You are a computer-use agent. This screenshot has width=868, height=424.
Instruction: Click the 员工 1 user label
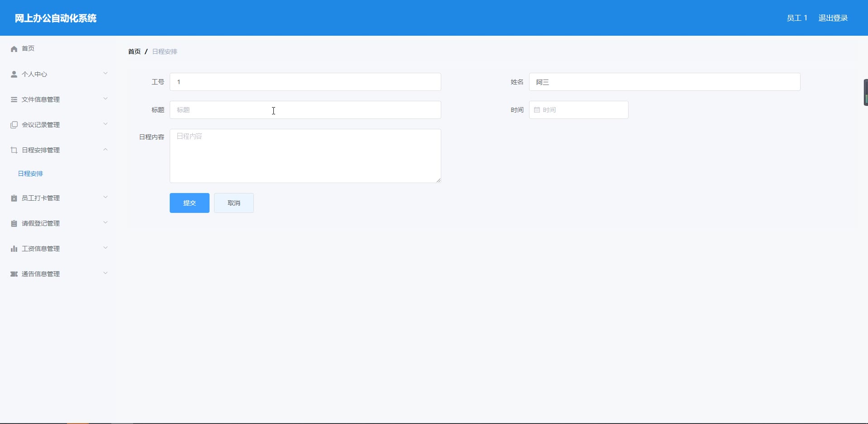(797, 18)
